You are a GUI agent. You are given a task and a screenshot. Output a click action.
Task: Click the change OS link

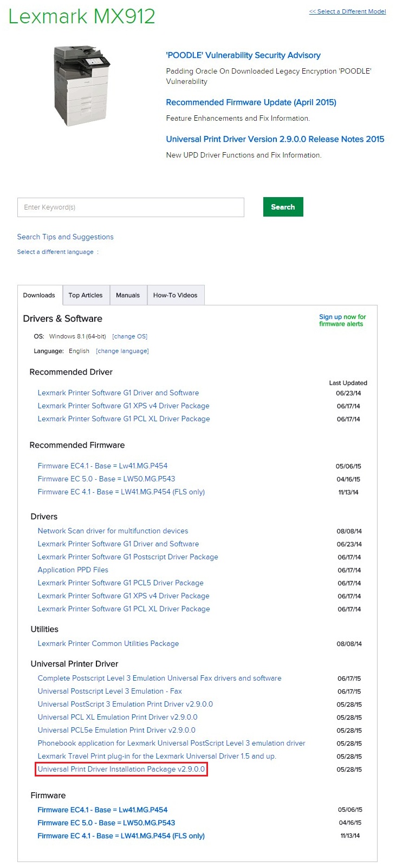(129, 336)
